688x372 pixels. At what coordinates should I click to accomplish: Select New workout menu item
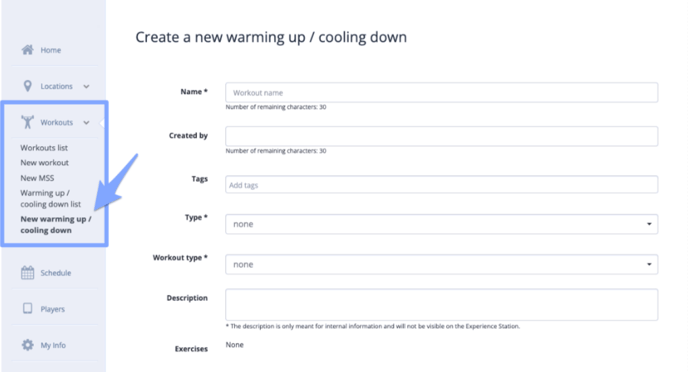pos(44,163)
